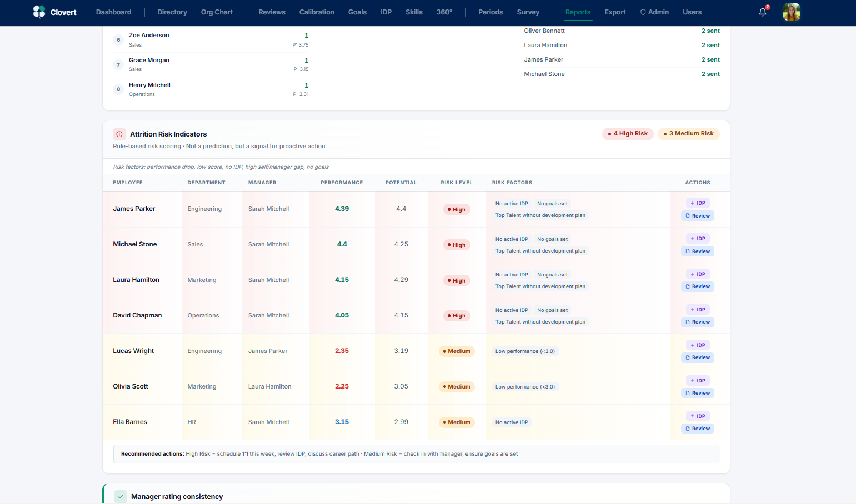856x504 pixels.
Task: Click Michael Stone's No goals set tag
Action: point(552,239)
